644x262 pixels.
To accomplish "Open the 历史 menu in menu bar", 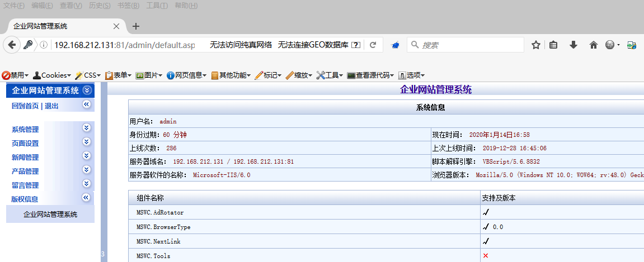I will click(99, 6).
